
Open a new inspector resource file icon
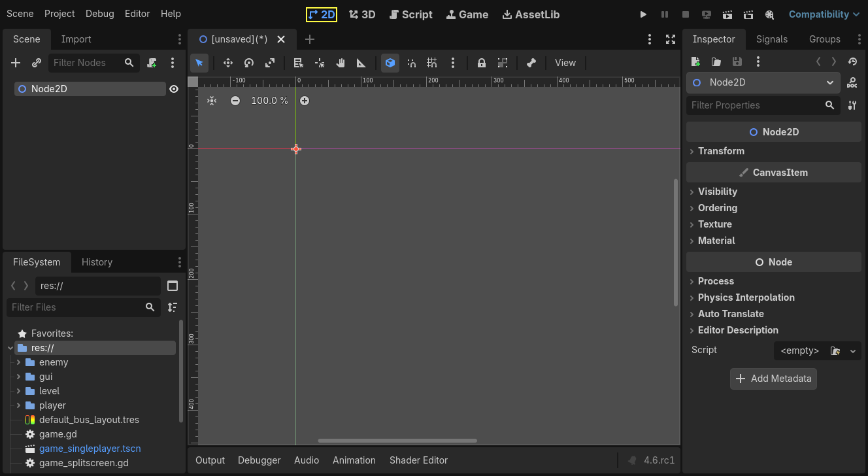point(695,61)
